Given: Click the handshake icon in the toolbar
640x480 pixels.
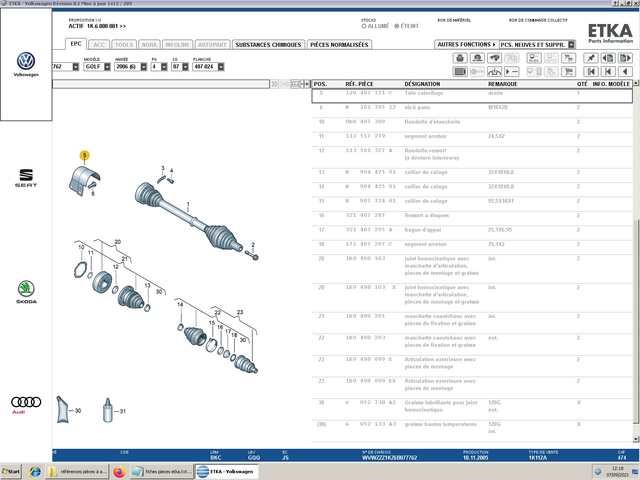Looking at the screenshot, I should coord(494,58).
